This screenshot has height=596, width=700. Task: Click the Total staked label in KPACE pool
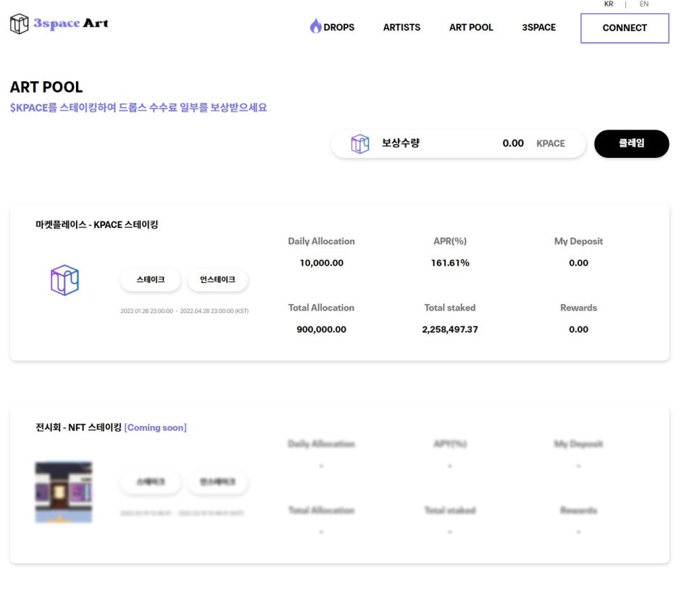pyautogui.click(x=450, y=308)
